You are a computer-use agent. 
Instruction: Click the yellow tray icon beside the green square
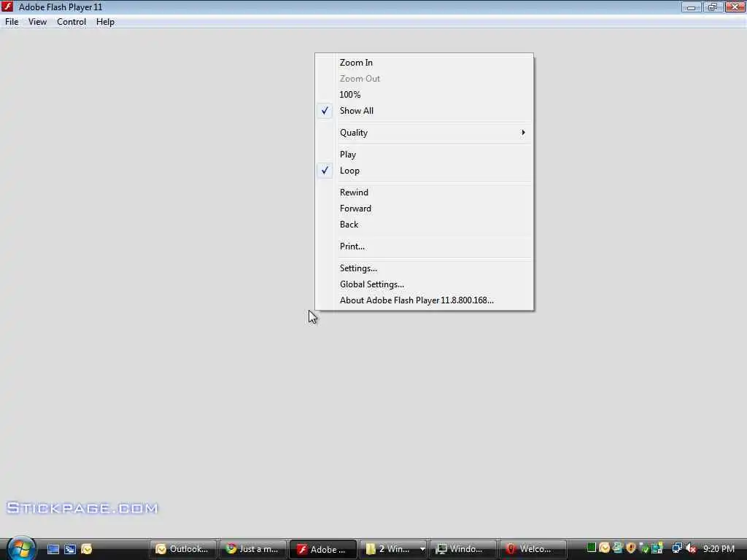point(604,548)
